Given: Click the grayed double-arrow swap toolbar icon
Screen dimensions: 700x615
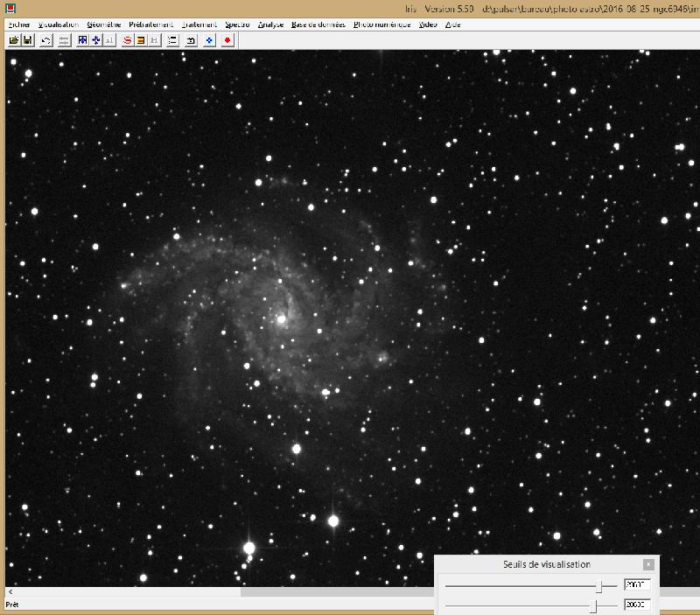Looking at the screenshot, I should tap(64, 40).
